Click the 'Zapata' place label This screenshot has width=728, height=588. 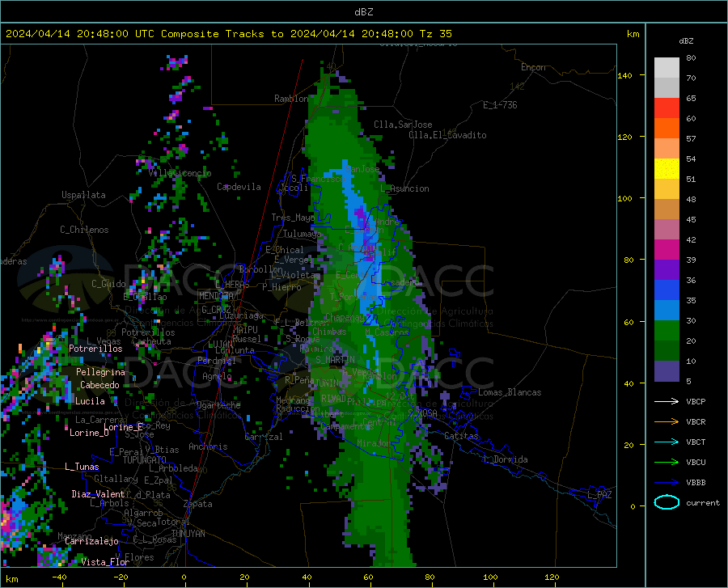[x=198, y=504]
